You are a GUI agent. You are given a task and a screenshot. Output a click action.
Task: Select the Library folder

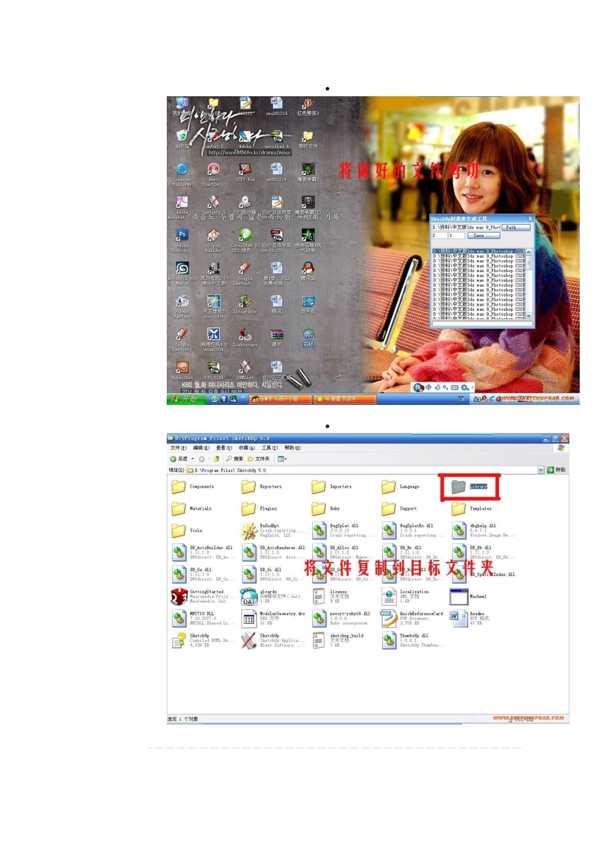coord(470,487)
